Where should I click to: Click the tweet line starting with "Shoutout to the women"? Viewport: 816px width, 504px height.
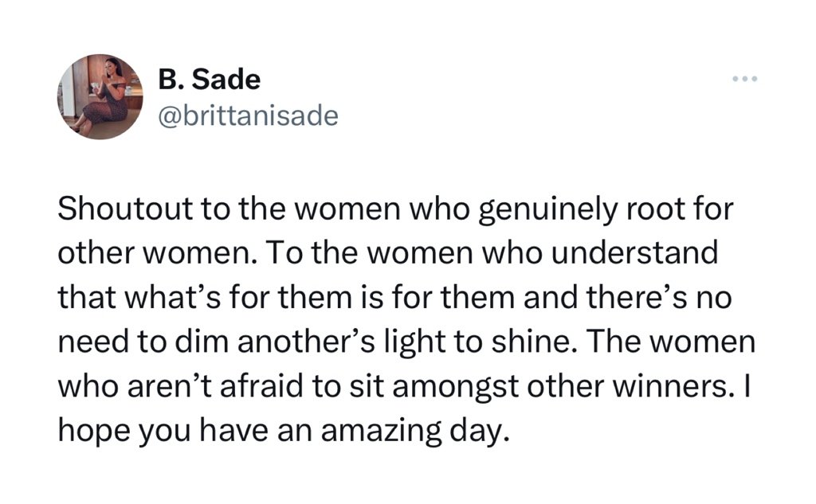coord(395,209)
